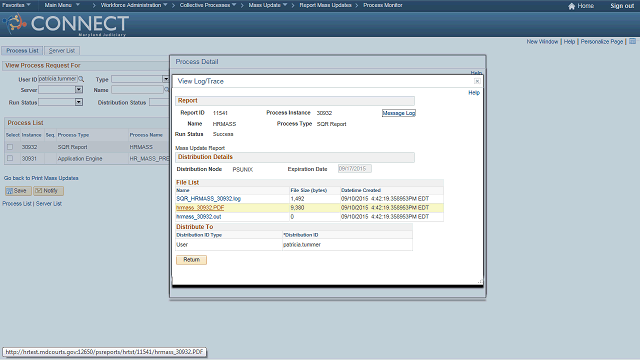The height and width of the screenshot is (360, 640).
Task: Switch to the Server List tab
Action: point(62,51)
